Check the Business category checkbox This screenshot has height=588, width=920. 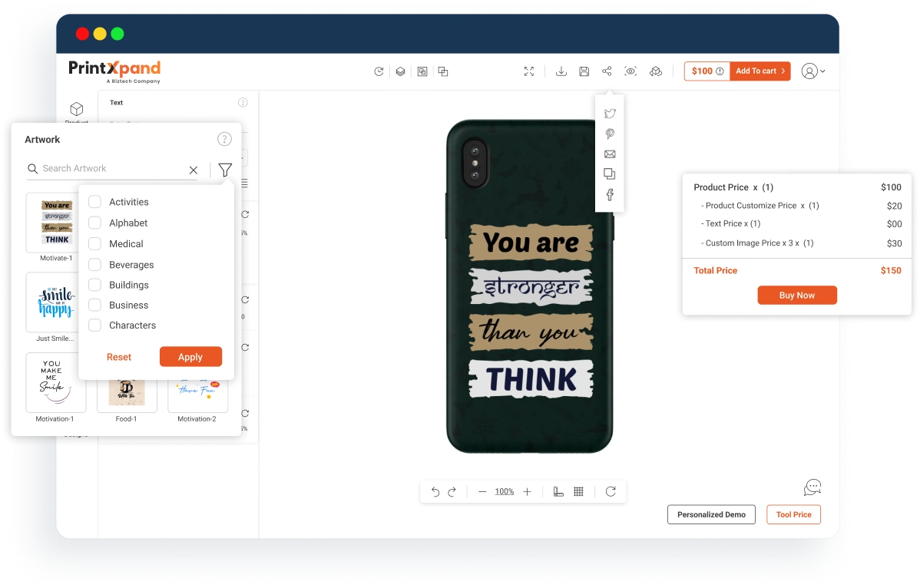coord(94,305)
